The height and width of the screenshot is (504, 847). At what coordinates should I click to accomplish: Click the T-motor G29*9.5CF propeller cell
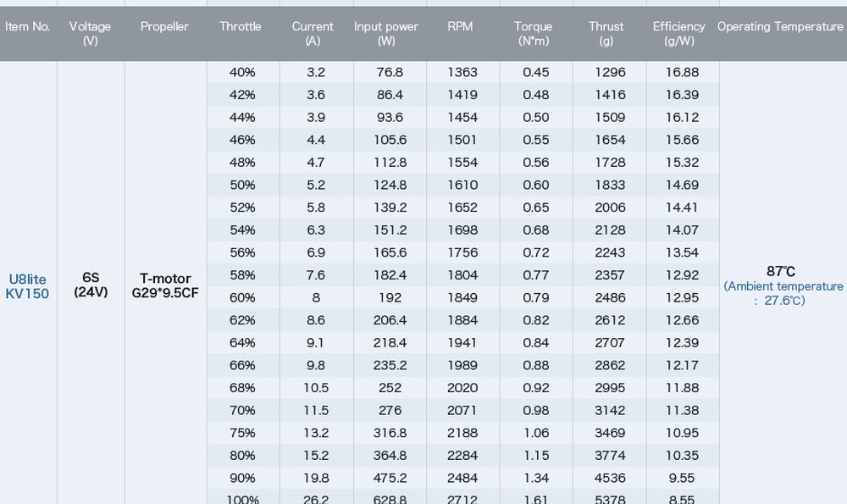tap(165, 285)
